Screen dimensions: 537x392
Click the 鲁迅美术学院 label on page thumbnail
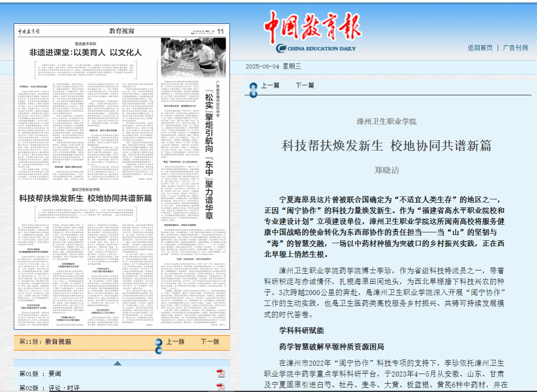[x=85, y=43]
